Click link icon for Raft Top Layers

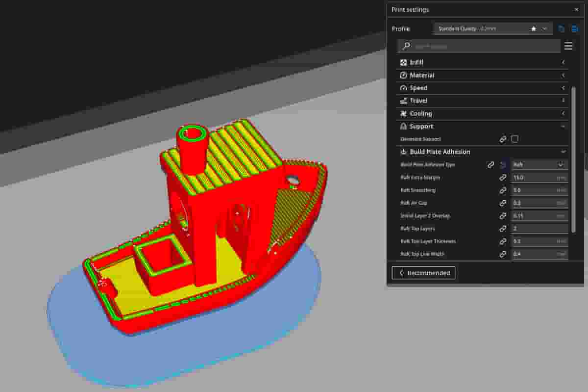pos(503,229)
